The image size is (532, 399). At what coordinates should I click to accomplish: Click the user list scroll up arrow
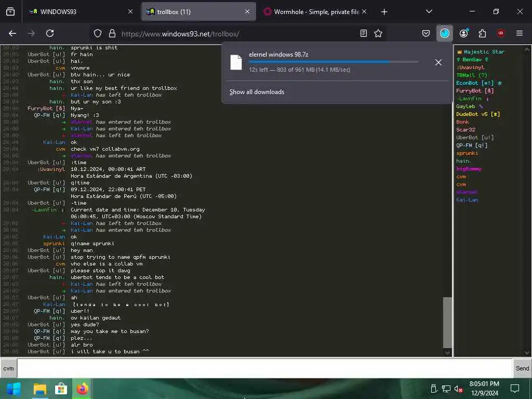pos(527,49)
